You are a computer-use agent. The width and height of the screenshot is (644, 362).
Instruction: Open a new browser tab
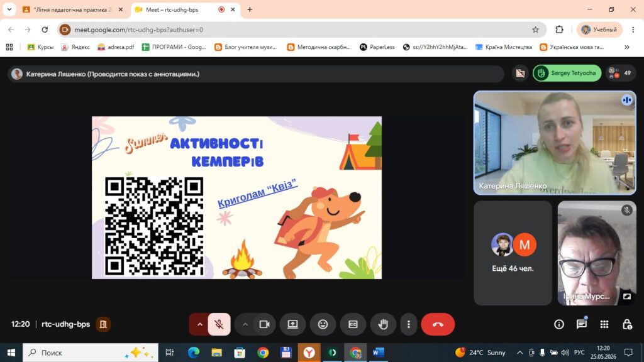[x=249, y=9]
